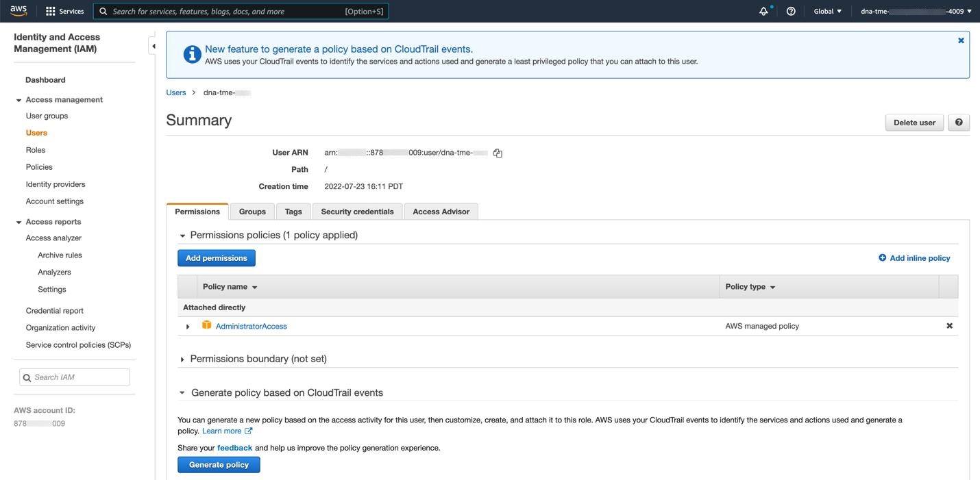Click the AdministratorAccess policy box icon
Image resolution: width=980 pixels, height=480 pixels.
pos(206,325)
